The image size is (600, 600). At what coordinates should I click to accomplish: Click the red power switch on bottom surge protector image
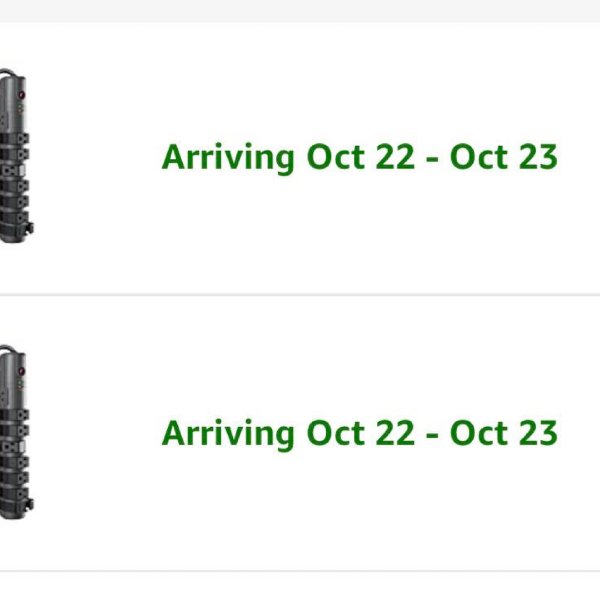point(21,371)
